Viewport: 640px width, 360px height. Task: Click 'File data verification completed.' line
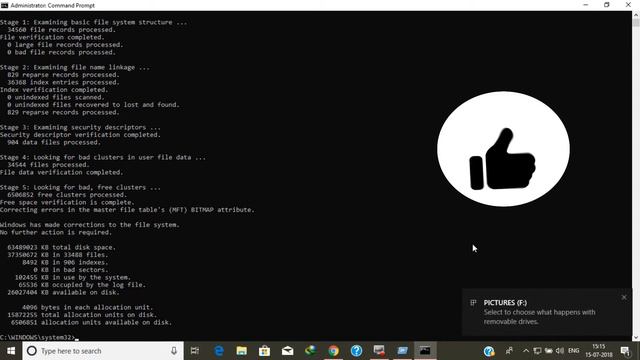[62, 172]
